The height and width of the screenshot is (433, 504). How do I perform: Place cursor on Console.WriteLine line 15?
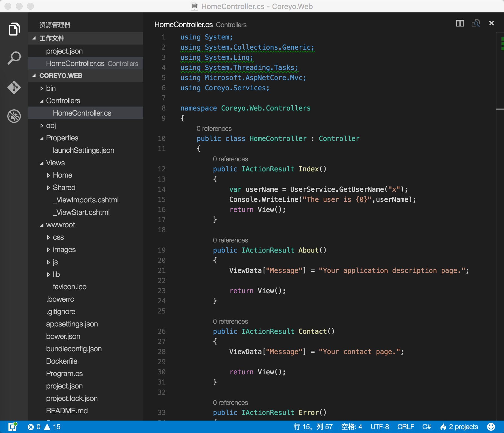coord(322,200)
